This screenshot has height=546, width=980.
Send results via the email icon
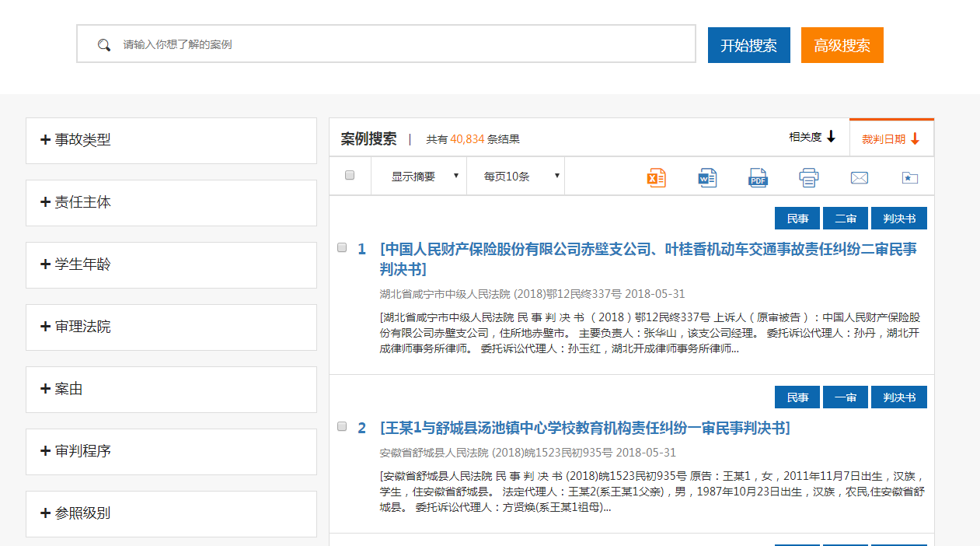pyautogui.click(x=860, y=177)
